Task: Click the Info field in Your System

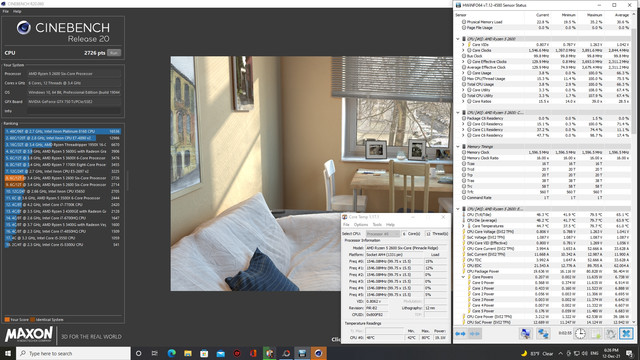Action: point(74,111)
